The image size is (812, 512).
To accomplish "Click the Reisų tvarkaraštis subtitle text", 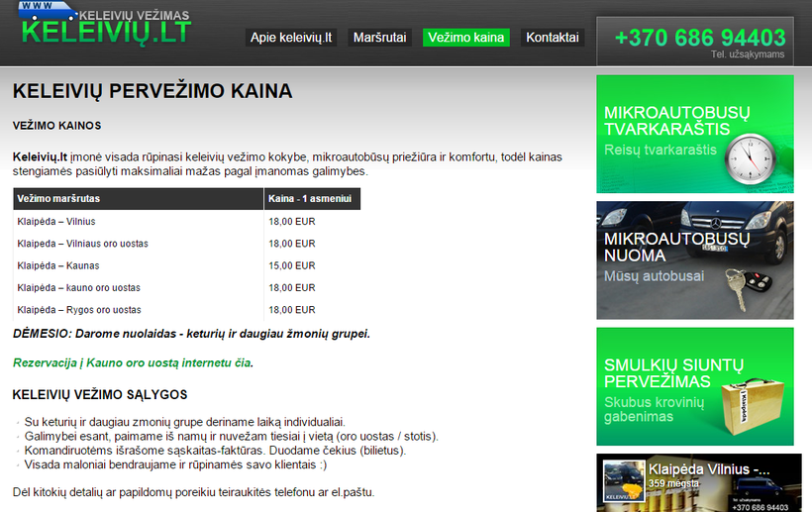I will (660, 151).
